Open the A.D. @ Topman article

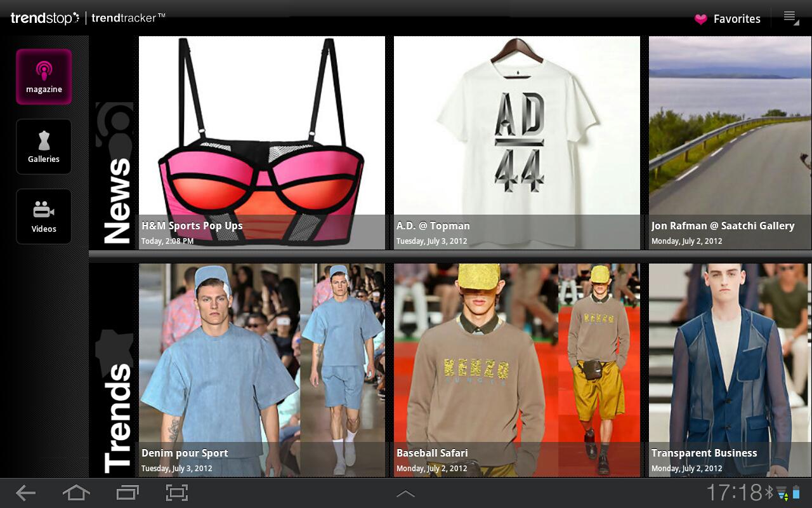click(517, 143)
